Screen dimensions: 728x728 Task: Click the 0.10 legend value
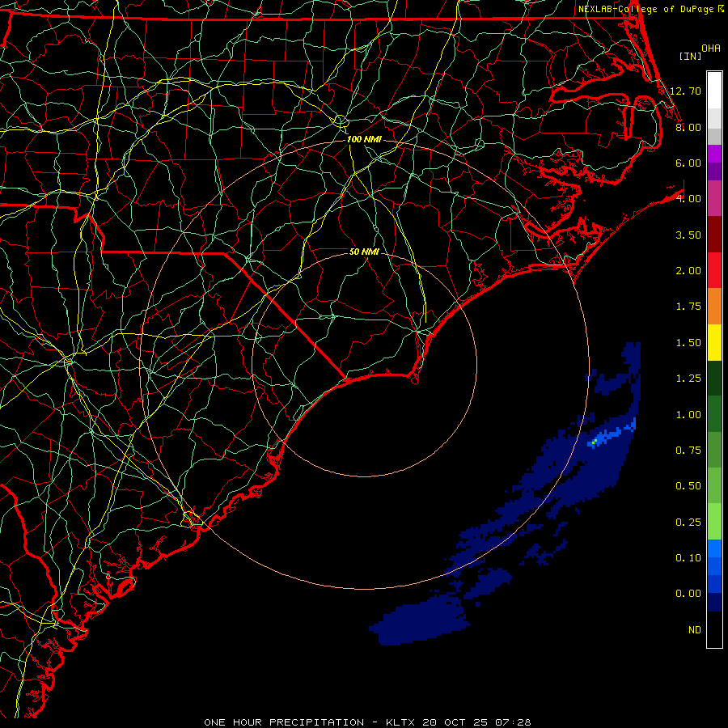pyautogui.click(x=688, y=558)
